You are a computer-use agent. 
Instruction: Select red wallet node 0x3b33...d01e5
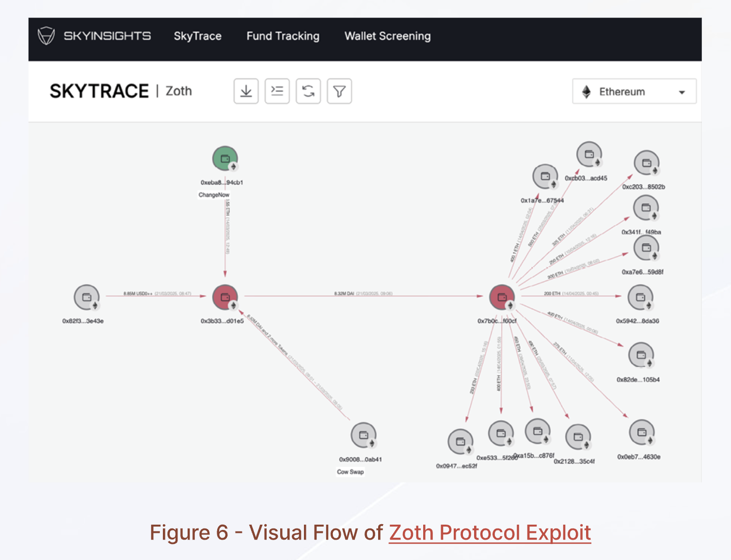(x=225, y=297)
